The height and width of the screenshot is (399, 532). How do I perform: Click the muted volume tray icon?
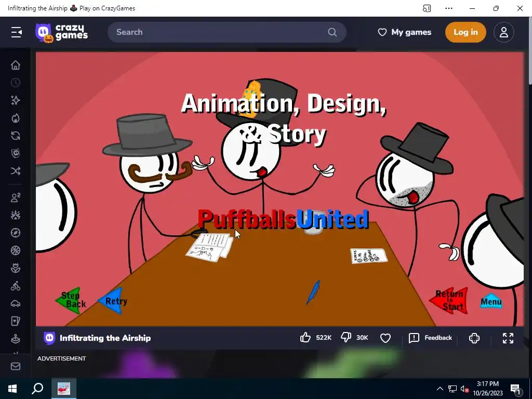pos(464,389)
